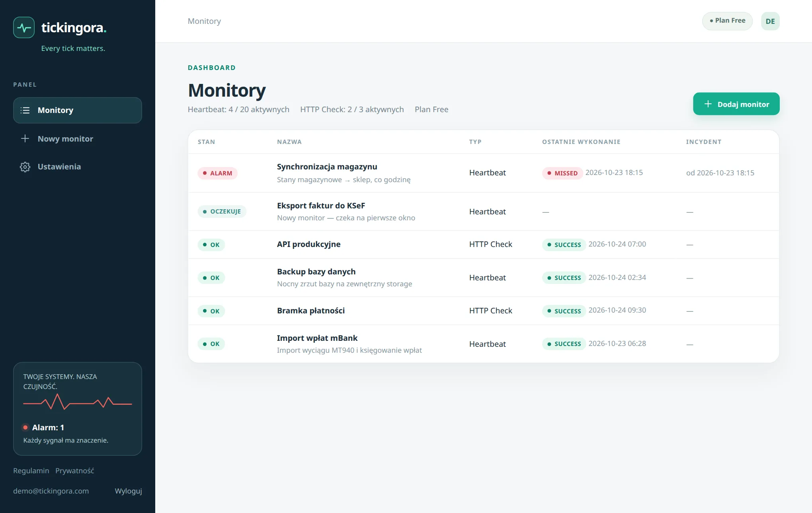Go to Ustawienia in the sidebar

click(78, 167)
